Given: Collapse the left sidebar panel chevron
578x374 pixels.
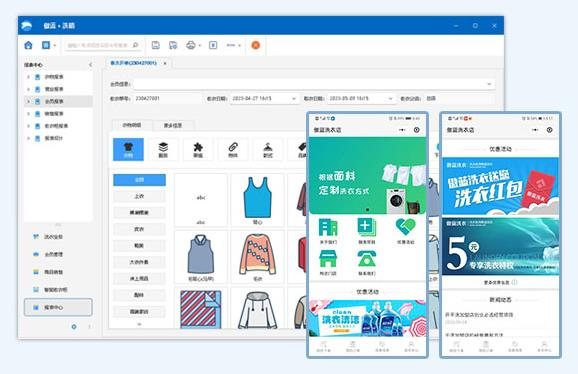Looking at the screenshot, I should [91, 65].
